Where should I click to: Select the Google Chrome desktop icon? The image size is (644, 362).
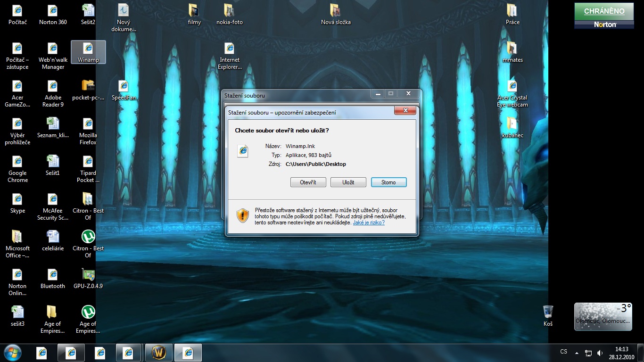coord(17,169)
